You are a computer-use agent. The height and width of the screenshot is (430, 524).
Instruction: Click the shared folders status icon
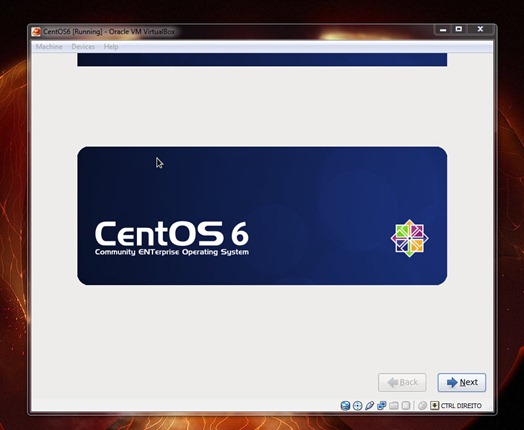394,406
